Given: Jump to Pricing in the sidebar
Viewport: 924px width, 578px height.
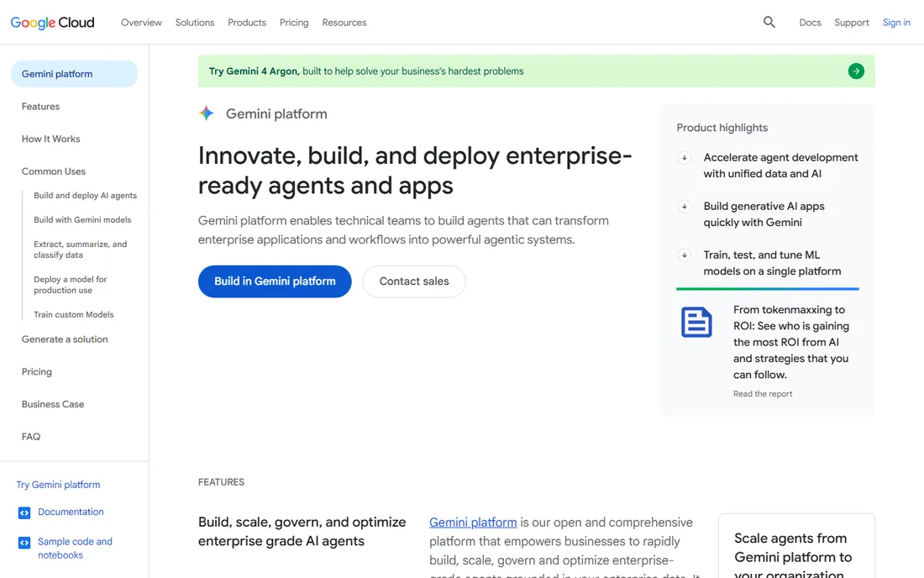Looking at the screenshot, I should pyautogui.click(x=36, y=372).
